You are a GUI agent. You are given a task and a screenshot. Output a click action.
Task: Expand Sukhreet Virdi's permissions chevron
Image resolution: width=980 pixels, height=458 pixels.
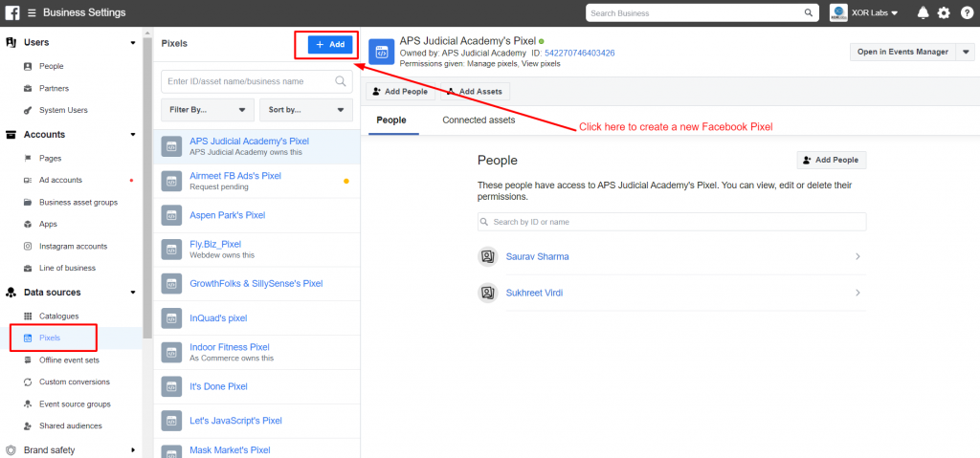point(858,293)
